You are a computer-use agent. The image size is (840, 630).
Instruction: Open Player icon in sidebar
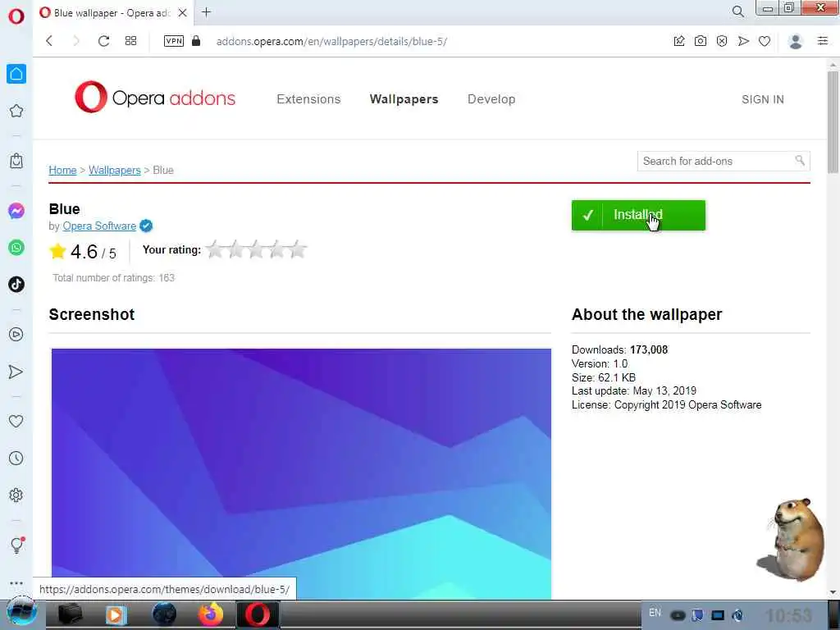16,335
